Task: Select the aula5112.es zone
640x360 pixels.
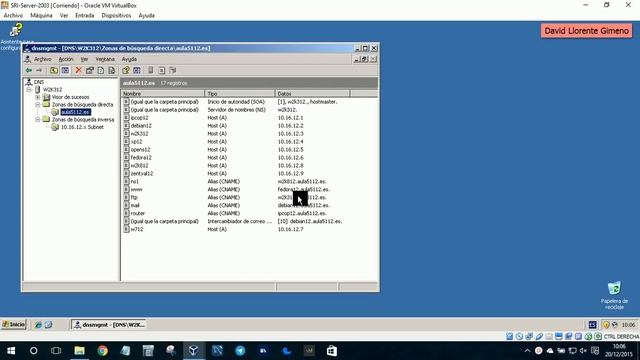Action: (76, 112)
